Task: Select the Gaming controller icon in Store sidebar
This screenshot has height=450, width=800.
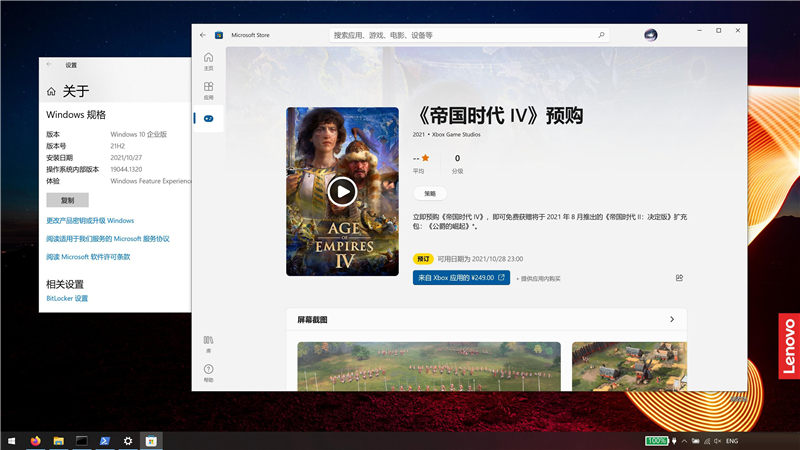Action: (208, 118)
